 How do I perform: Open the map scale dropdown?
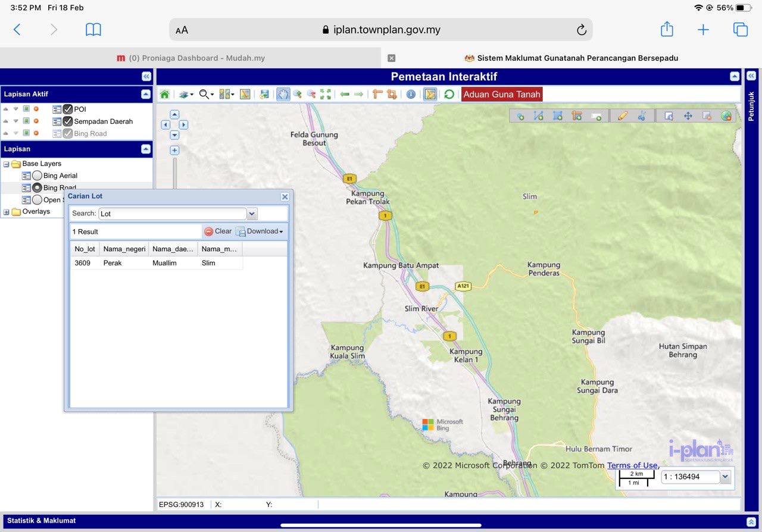coord(724,477)
